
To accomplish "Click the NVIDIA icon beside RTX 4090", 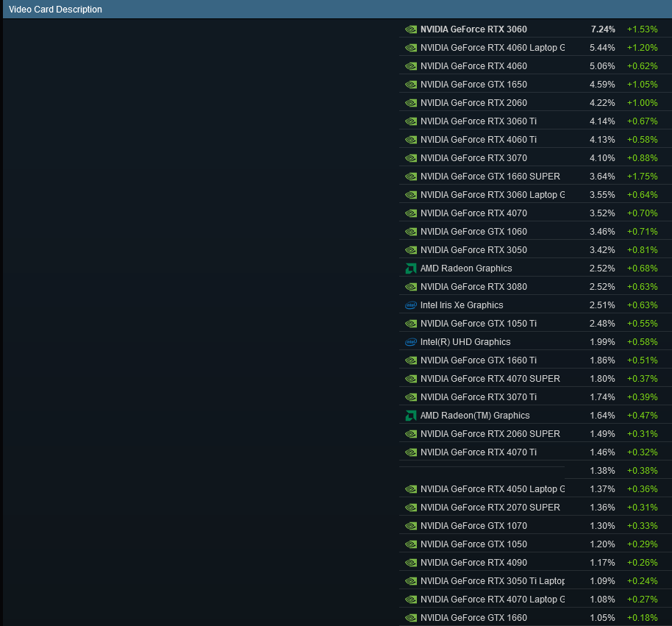I will click(x=410, y=563).
